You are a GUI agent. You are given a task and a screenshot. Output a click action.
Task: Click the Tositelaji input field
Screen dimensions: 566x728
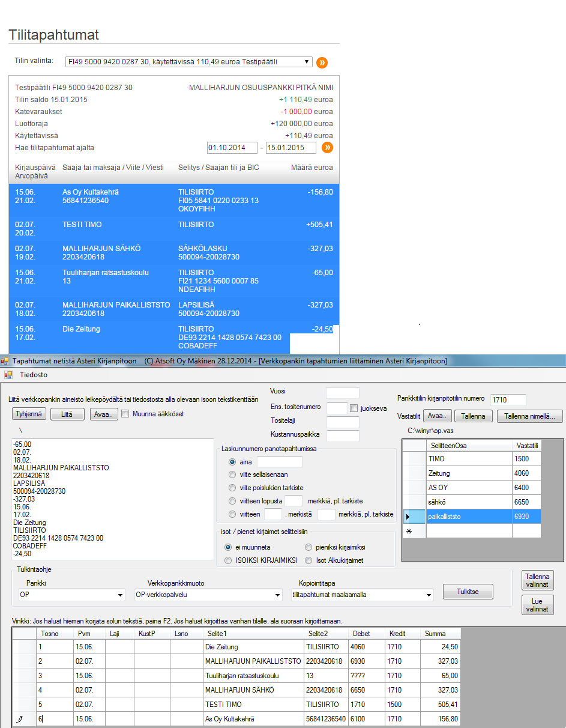pyautogui.click(x=343, y=422)
